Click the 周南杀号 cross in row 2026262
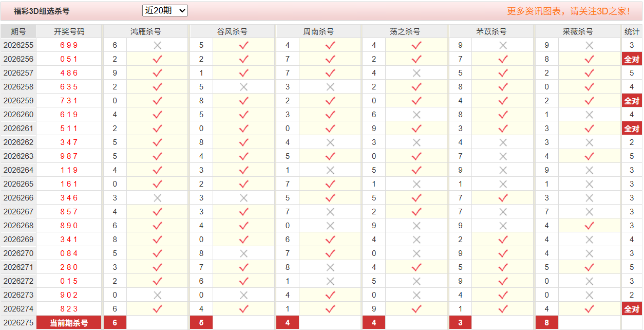644x330 pixels. pos(330,142)
